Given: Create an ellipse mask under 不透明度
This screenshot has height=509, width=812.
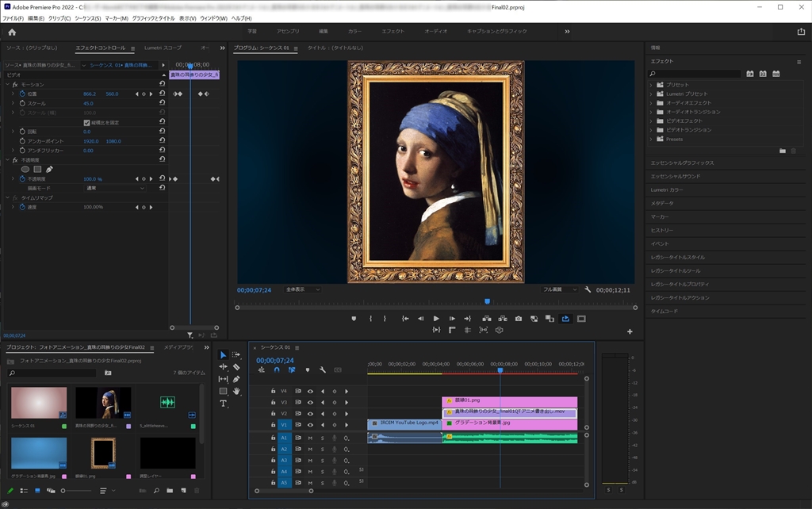Looking at the screenshot, I should pos(25,169).
